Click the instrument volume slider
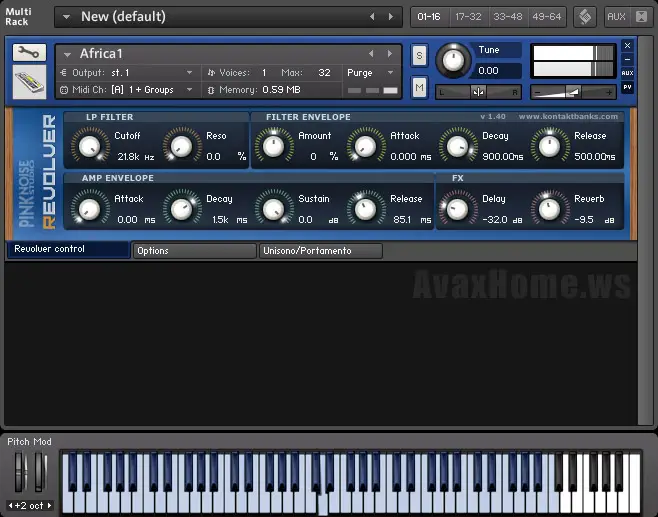The image size is (658, 517). pyautogui.click(x=573, y=92)
